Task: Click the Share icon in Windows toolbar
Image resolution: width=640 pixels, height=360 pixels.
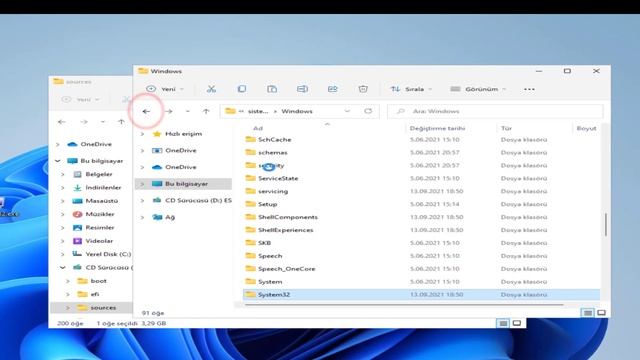Action: [333, 89]
